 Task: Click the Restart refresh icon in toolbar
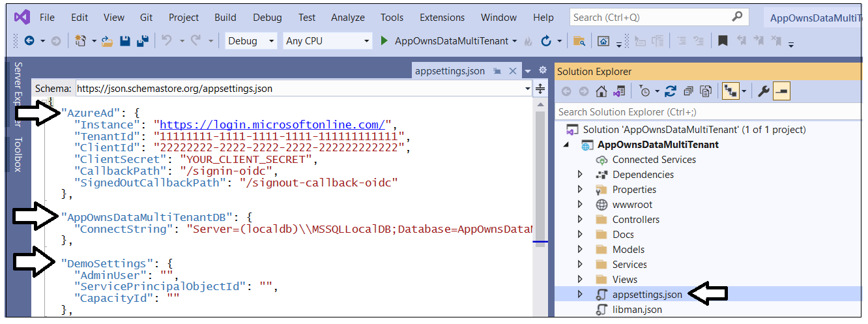[x=546, y=41]
